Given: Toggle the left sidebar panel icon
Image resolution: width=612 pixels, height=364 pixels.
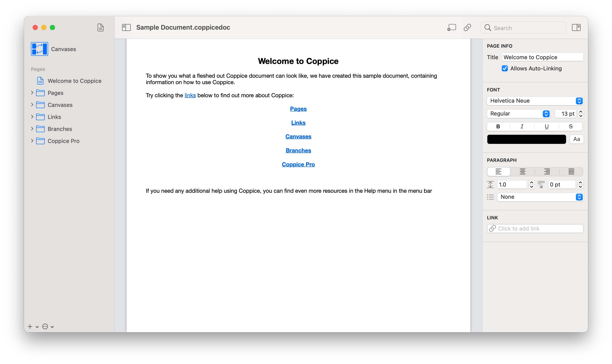Looking at the screenshot, I should [126, 27].
